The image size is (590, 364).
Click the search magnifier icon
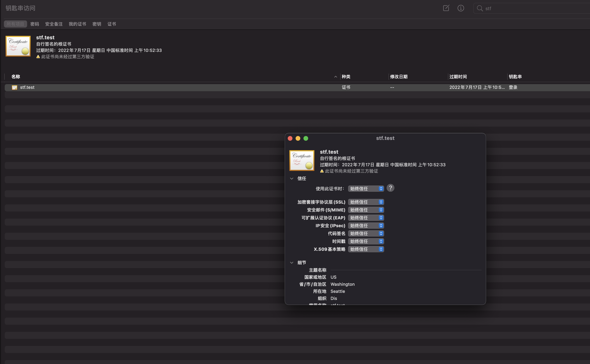point(480,8)
